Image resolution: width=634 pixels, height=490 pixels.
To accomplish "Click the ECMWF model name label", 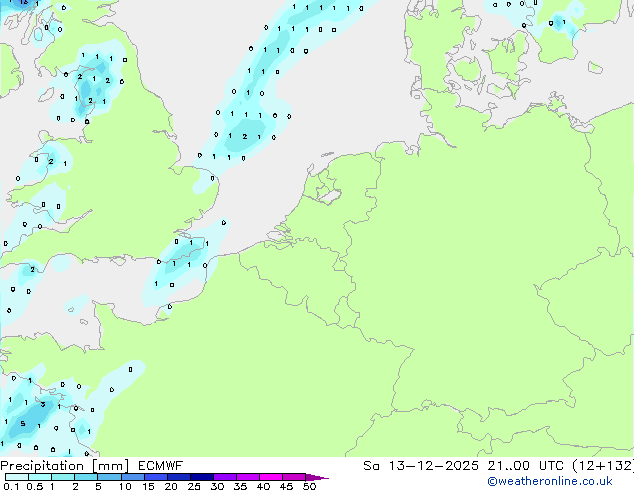I will (x=160, y=466).
